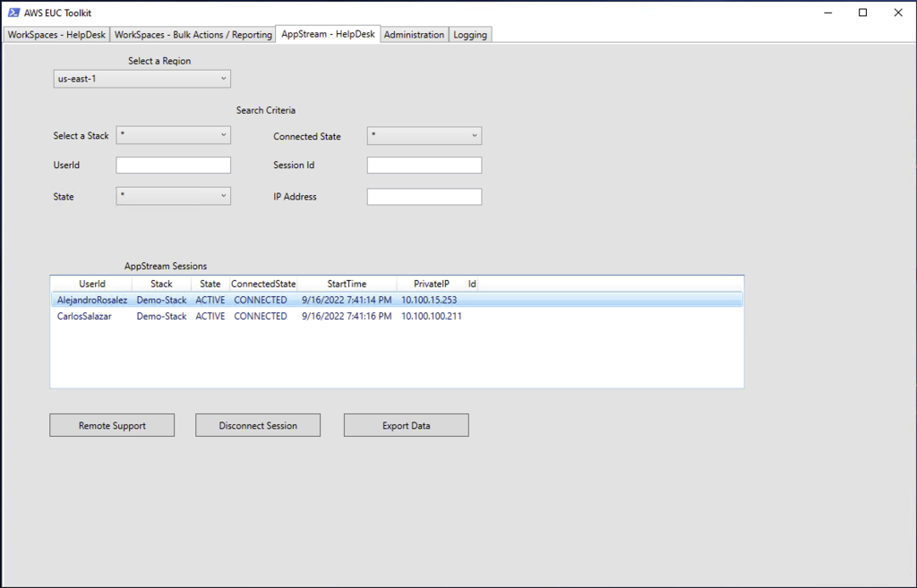
Task: Click the Export Data button
Action: 406,424
